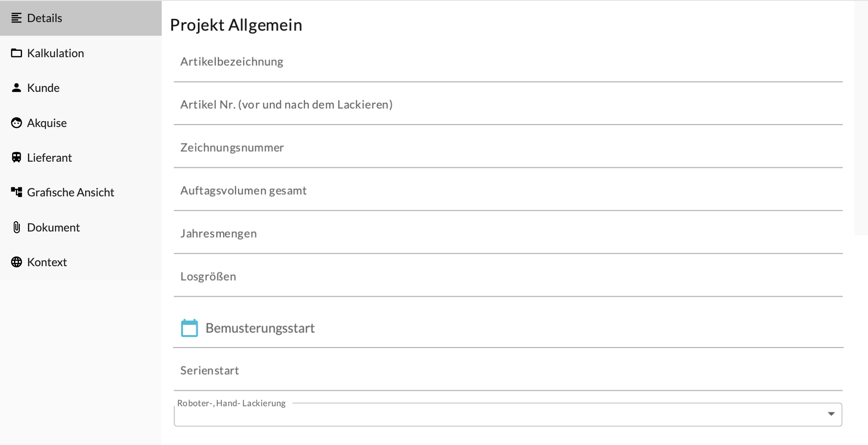Click the Dokument paperclip icon
The height and width of the screenshot is (445, 868).
[x=17, y=227]
